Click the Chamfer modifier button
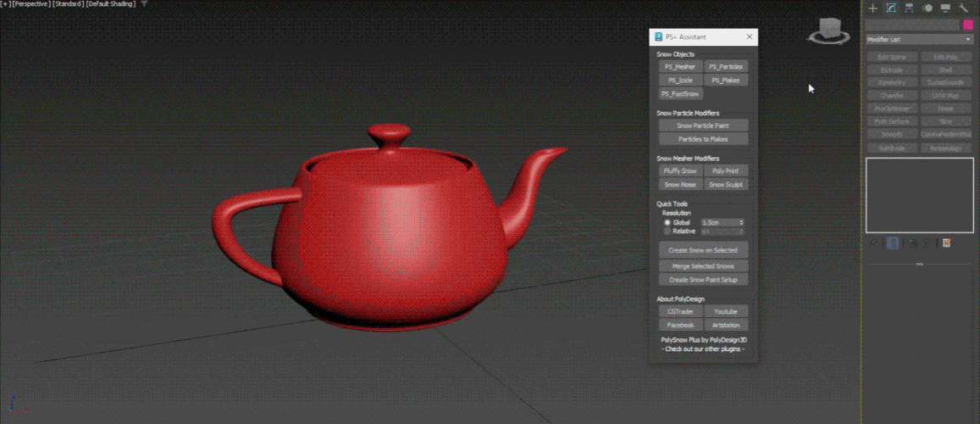Viewport: 980px width, 424px height. (x=892, y=96)
